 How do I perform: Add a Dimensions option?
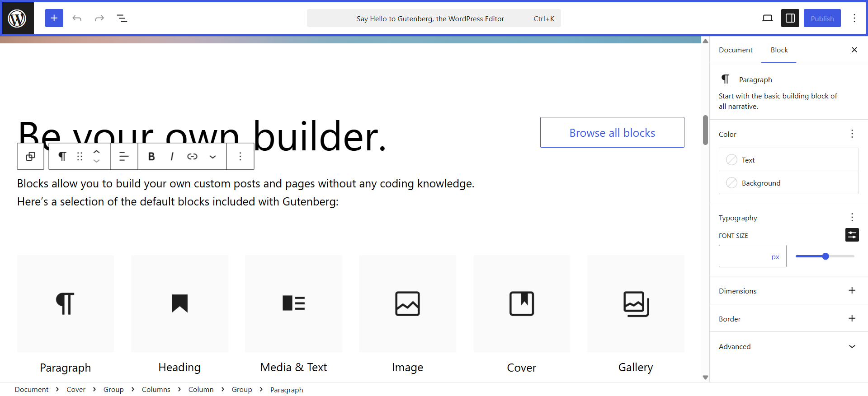[852, 290]
